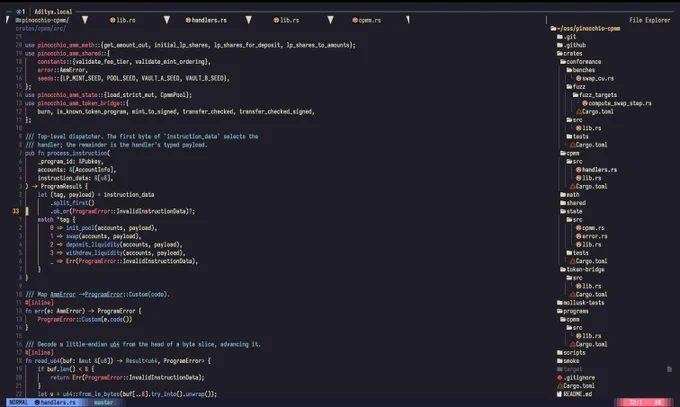680x407 pixels.
Task: Collapse the benches folder
Action: click(569, 70)
